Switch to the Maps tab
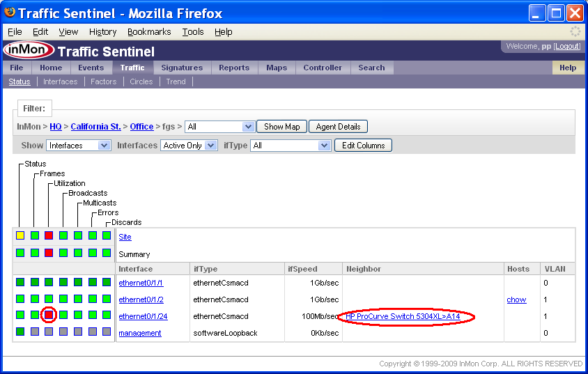 pos(277,68)
